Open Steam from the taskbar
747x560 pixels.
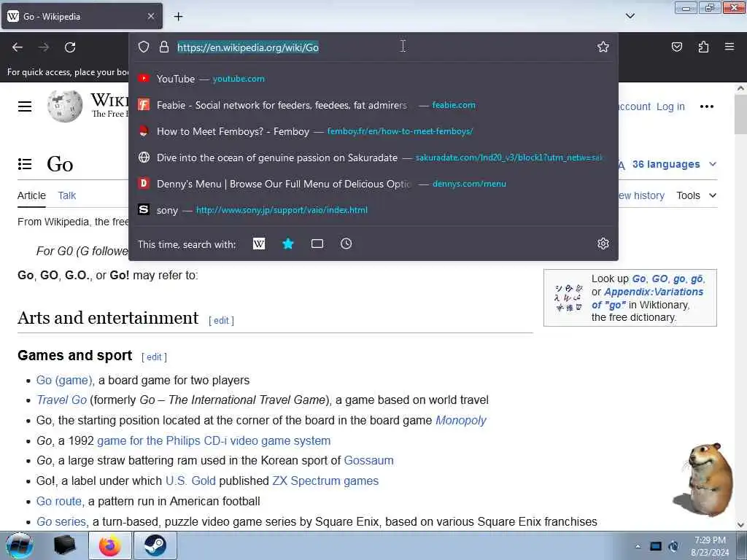tap(155, 545)
